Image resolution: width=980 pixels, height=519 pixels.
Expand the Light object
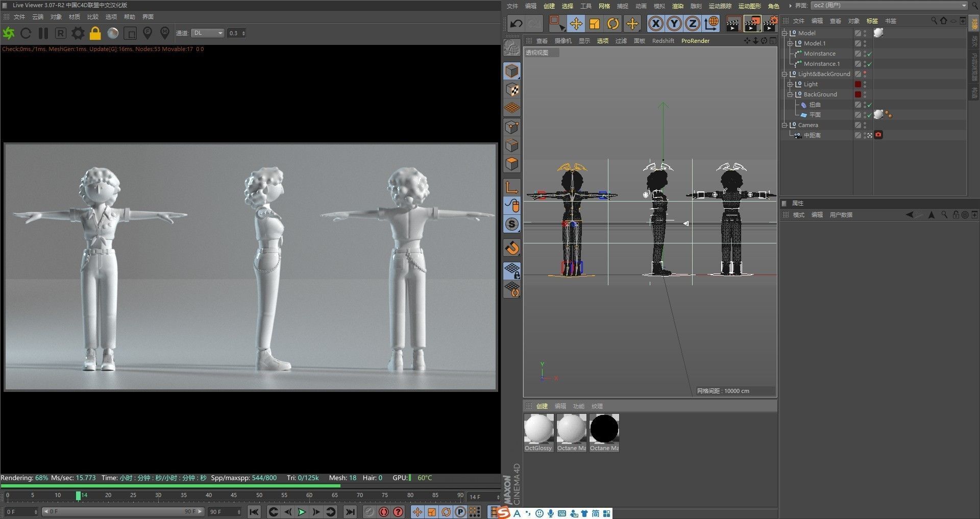click(790, 84)
